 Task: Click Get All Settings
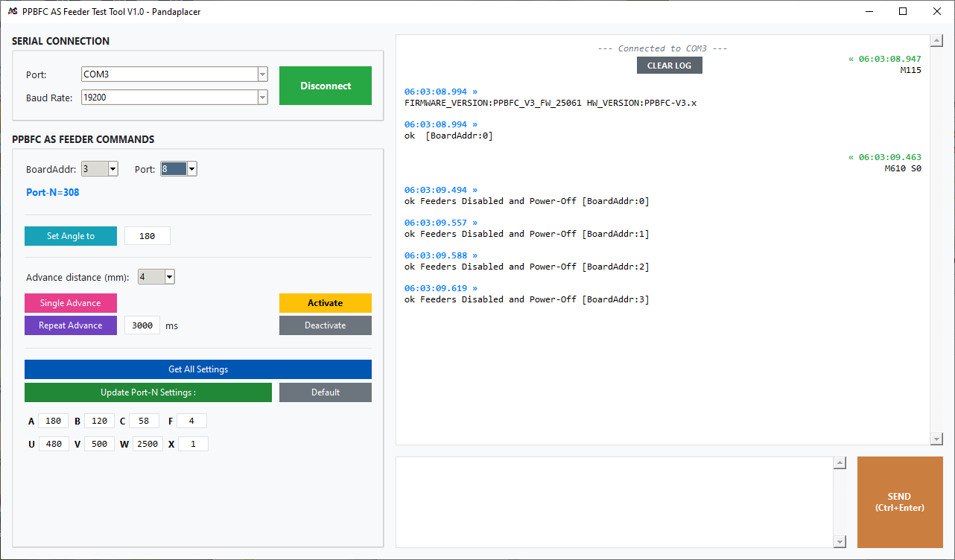tap(198, 369)
